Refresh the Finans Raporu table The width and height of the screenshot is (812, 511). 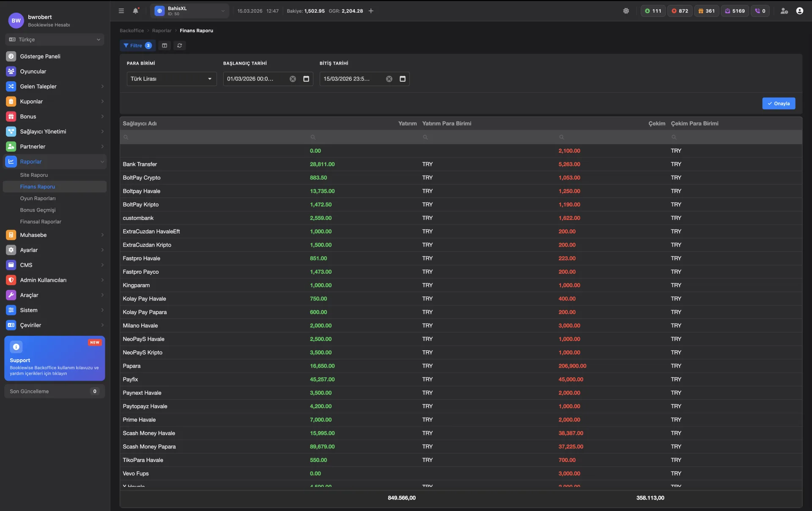coord(179,45)
